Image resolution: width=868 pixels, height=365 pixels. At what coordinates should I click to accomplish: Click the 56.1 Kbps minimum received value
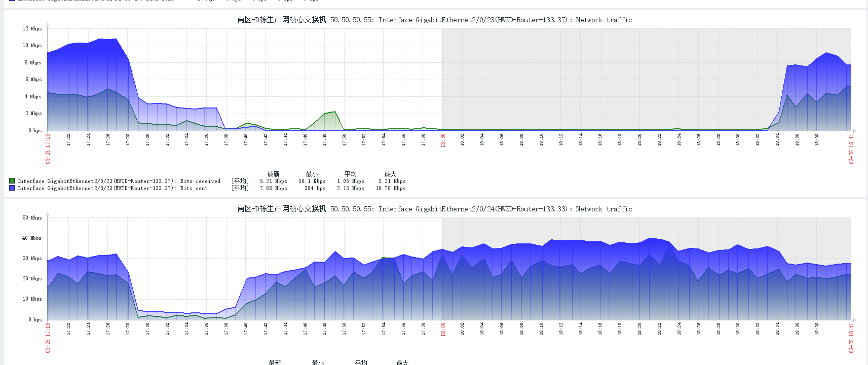point(312,181)
